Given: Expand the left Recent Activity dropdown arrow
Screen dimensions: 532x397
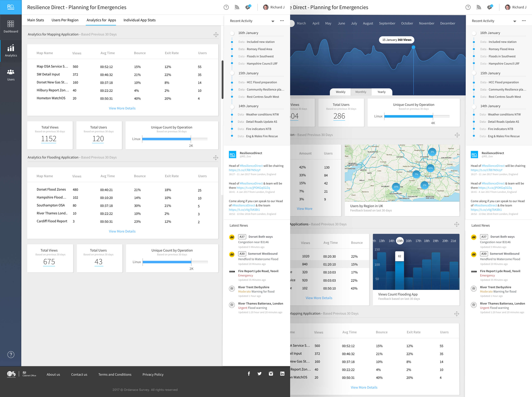Looking at the screenshot, I should click(x=273, y=21).
